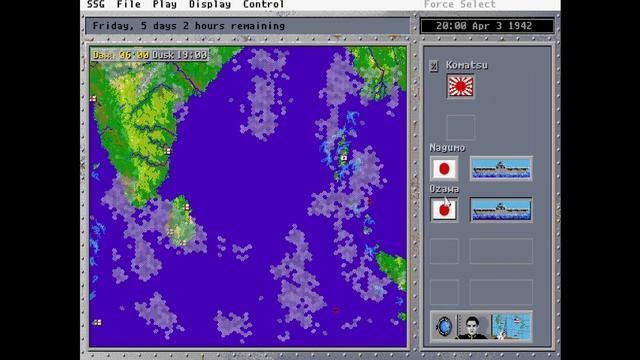Select Ozawa's Japanese flag icon
640x360 pixels.
click(x=444, y=210)
